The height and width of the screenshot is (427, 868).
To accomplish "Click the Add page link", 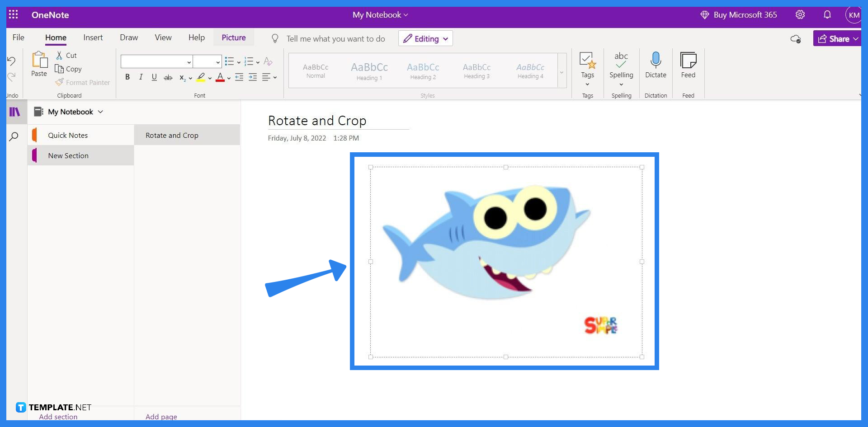I will click(161, 417).
